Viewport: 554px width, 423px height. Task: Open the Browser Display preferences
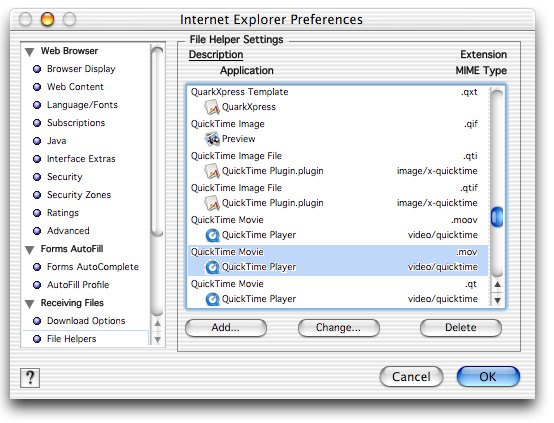point(81,69)
